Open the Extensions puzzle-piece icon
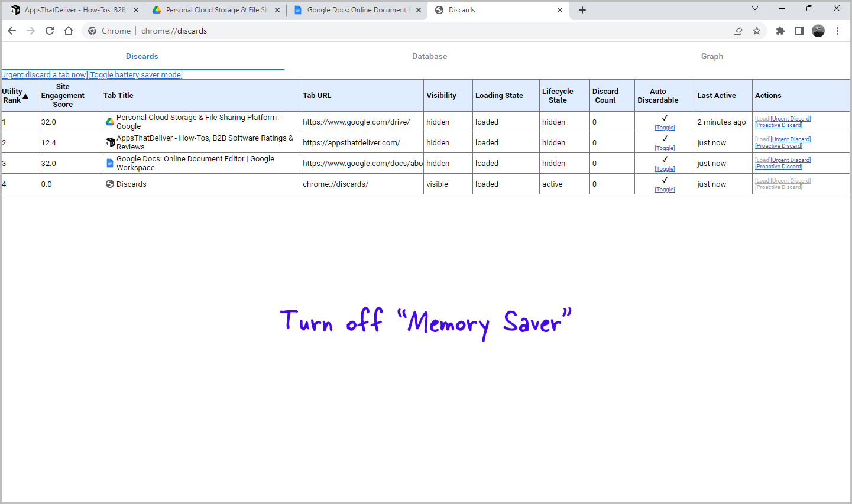This screenshot has height=504, width=852. 780,31
